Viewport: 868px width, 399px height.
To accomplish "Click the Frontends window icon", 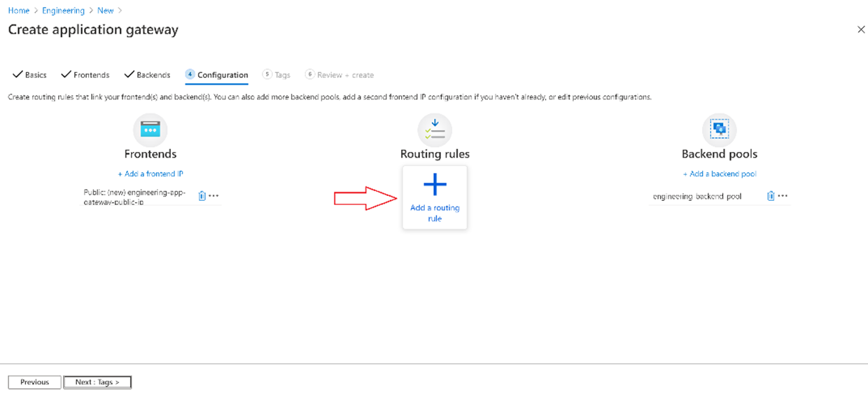I will tap(150, 129).
